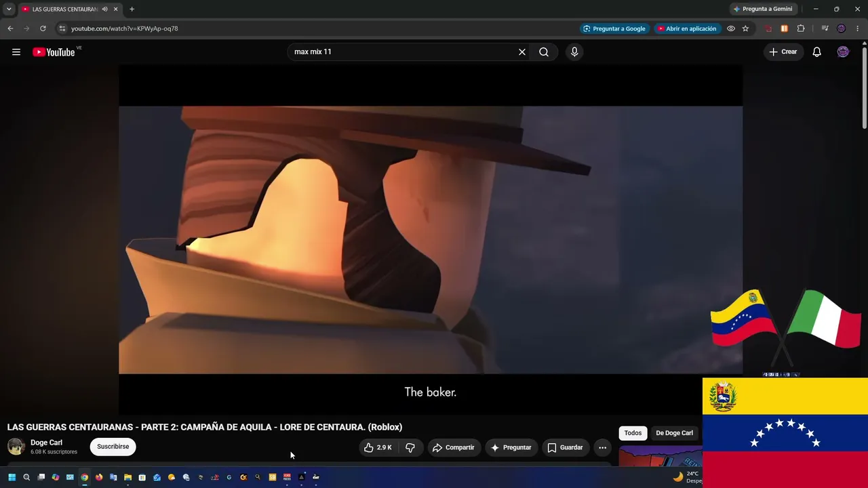Open File Explorer from the taskbar
Screen dimensions: 868x488
click(x=127, y=477)
